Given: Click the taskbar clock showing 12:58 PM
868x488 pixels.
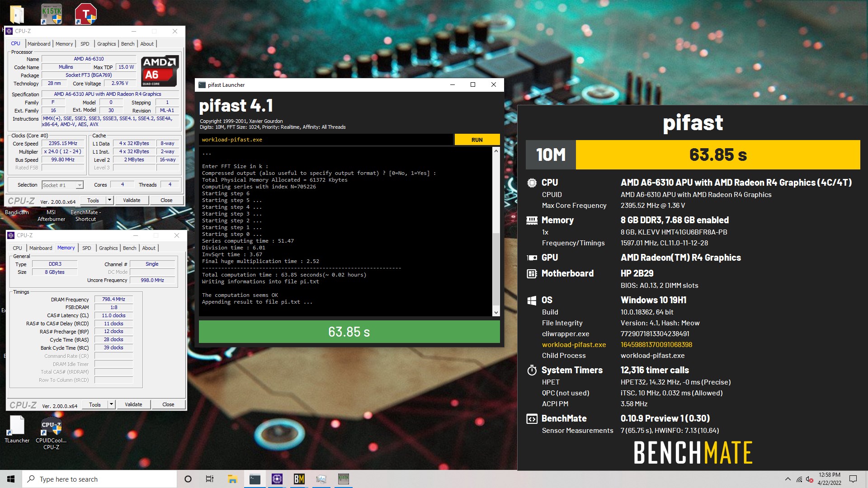Looking at the screenshot, I should coord(829,479).
